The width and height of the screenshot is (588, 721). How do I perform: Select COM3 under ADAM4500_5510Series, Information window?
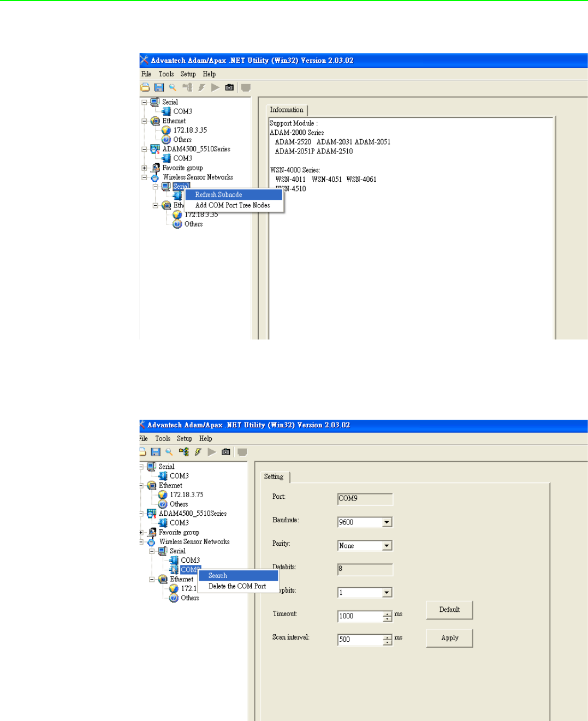183,158
